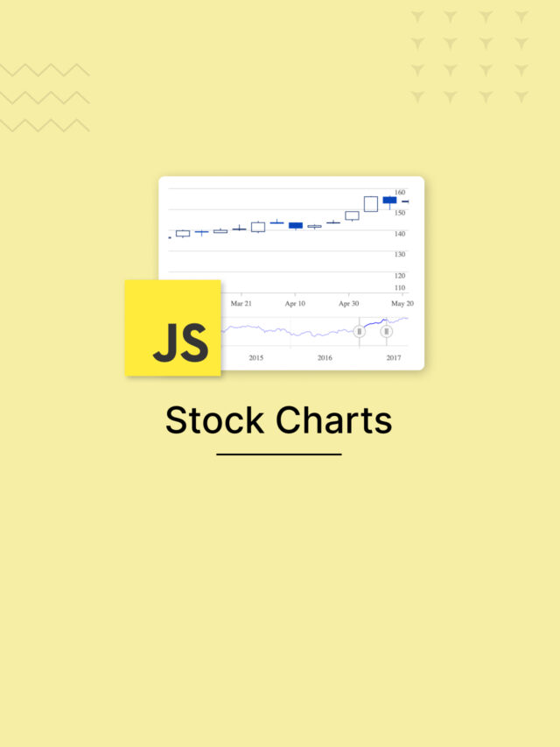Click the leftmost hollow candlestick on chart
The height and width of the screenshot is (747, 560).
(x=183, y=234)
